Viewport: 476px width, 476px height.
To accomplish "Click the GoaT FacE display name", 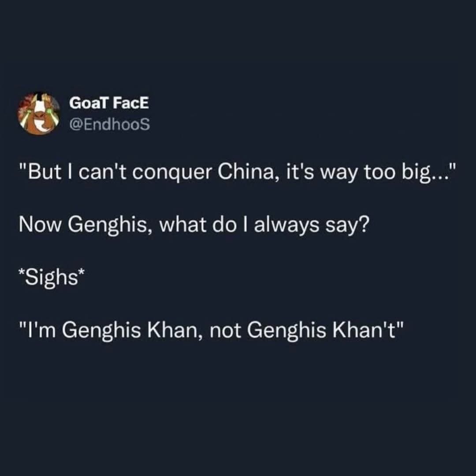I will click(109, 103).
